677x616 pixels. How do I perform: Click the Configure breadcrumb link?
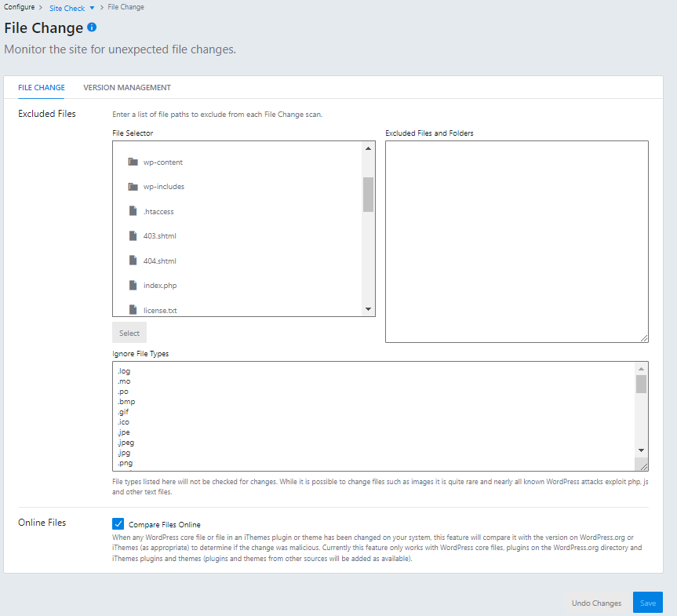tap(19, 7)
